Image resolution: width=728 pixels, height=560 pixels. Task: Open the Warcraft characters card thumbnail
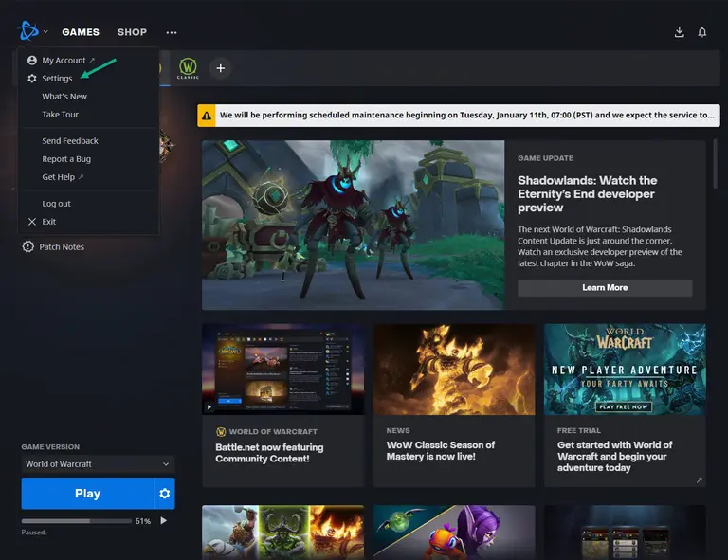click(x=282, y=533)
